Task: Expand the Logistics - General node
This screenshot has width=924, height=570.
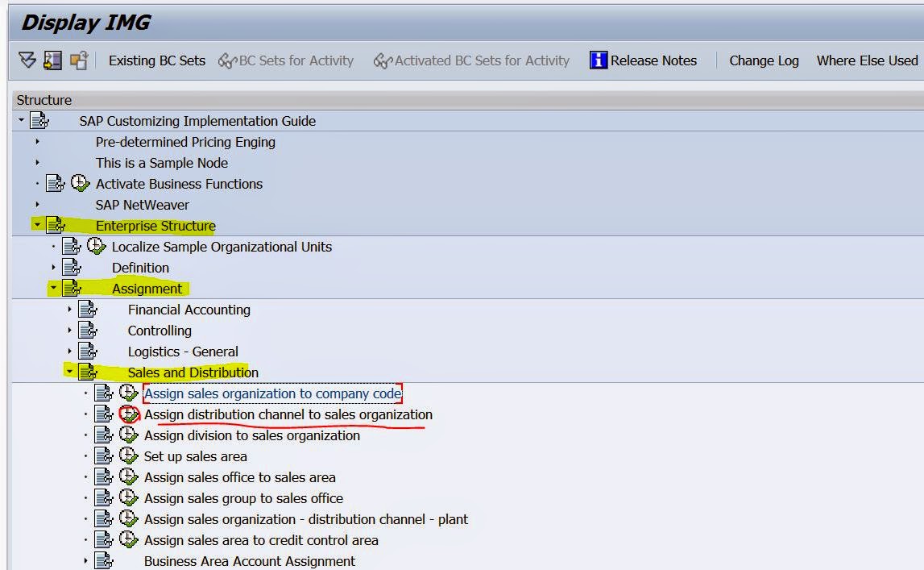Action: coord(69,352)
